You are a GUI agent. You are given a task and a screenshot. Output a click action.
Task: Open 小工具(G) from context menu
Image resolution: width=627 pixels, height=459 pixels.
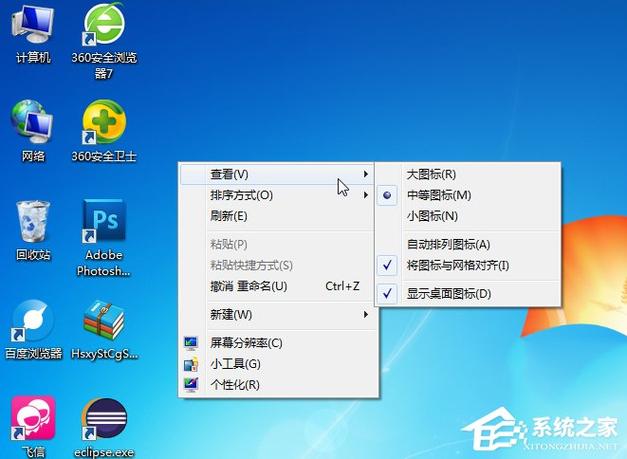point(277,364)
